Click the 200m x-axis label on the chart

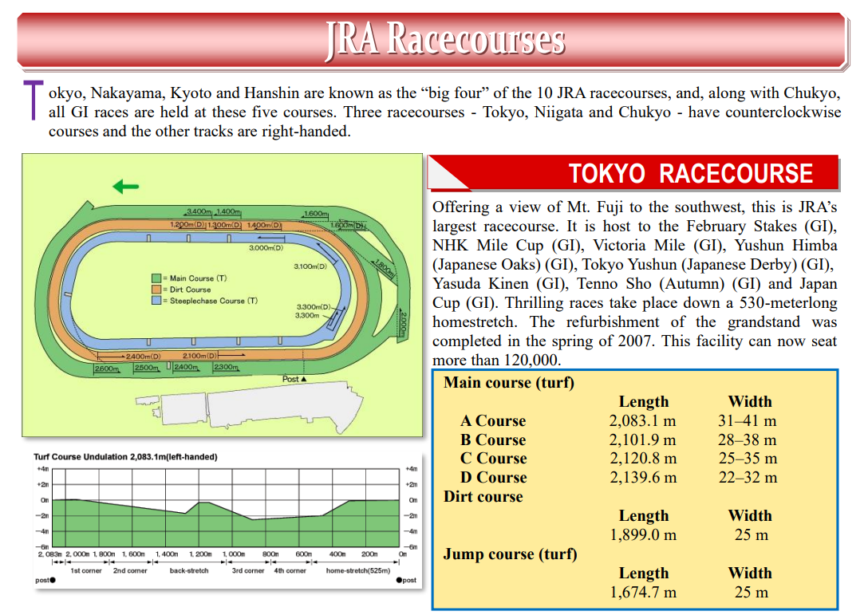coord(369,554)
